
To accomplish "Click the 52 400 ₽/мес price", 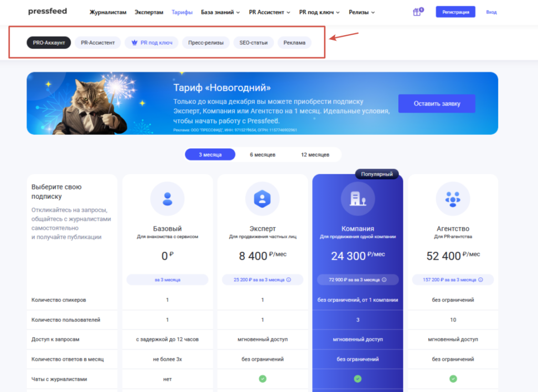I will click(453, 256).
